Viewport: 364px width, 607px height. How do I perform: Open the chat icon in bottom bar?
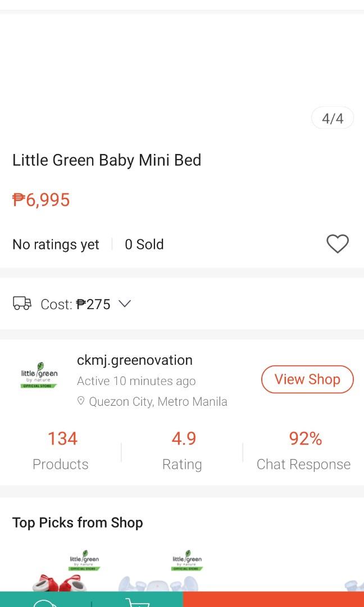(45, 602)
